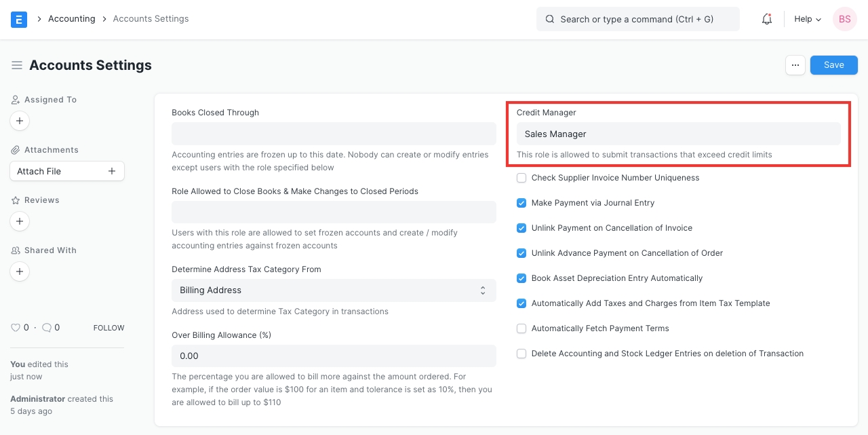Go to Accounting in the breadcrumb
Image resolution: width=868 pixels, height=435 pixels.
[x=71, y=19]
